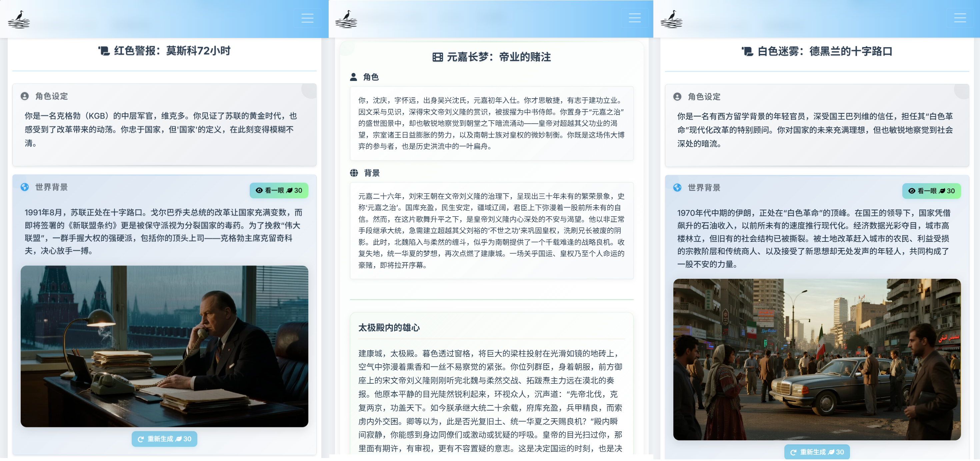Screen dimensions: 980x461
Task: Regenerate the Moscow office image
Action: (x=164, y=439)
